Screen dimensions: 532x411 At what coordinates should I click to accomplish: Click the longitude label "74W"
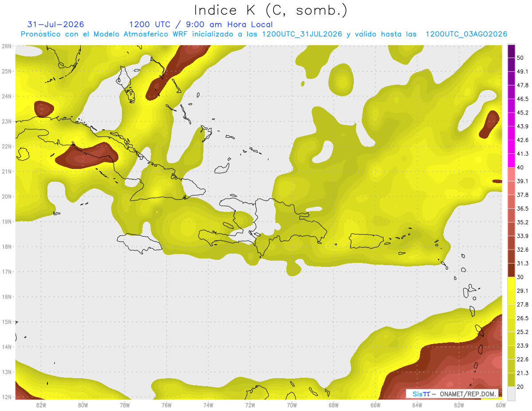pyautogui.click(x=208, y=405)
